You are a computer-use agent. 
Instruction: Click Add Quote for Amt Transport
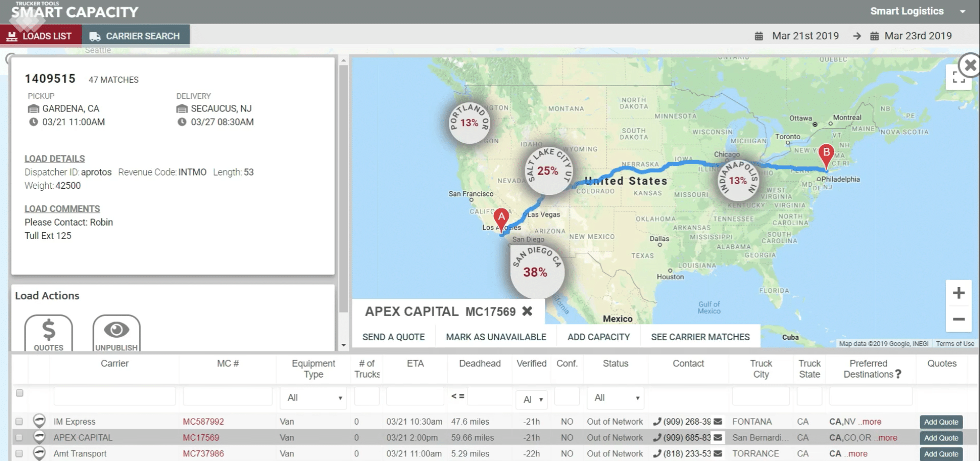coord(941,454)
